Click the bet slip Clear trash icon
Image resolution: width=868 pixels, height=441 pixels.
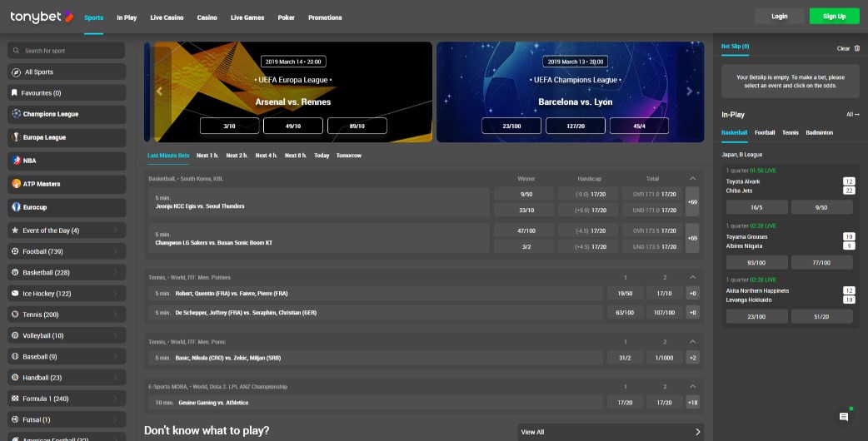click(x=857, y=48)
